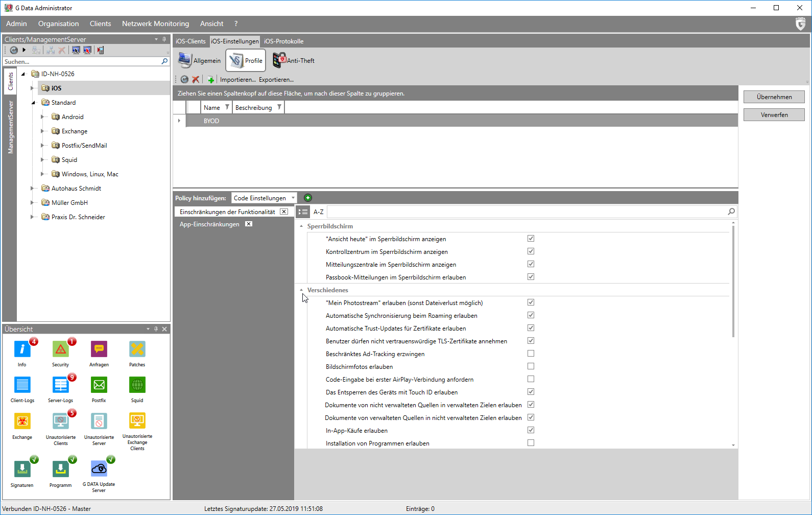The height and width of the screenshot is (515, 812).
Task: Toggle "Ansicht heute" im Sperrbildschirm anzeigen
Action: [531, 239]
